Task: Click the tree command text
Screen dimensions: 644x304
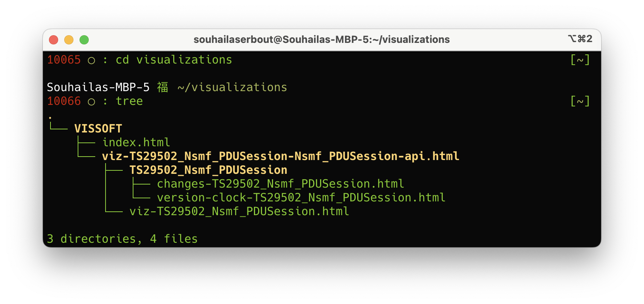Action: click(129, 101)
